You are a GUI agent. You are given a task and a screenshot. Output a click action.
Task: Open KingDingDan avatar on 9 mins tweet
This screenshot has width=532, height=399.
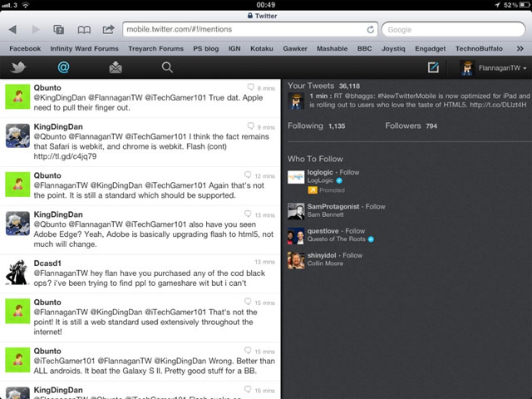pos(17,135)
